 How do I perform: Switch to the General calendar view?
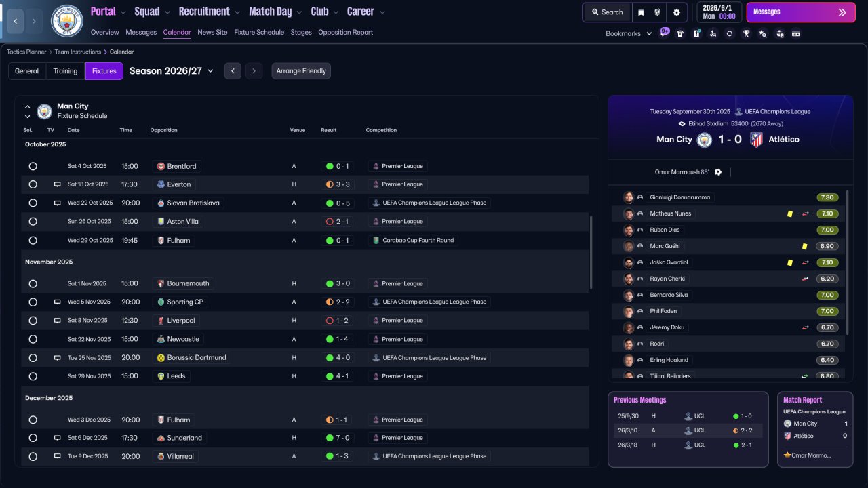(x=27, y=71)
